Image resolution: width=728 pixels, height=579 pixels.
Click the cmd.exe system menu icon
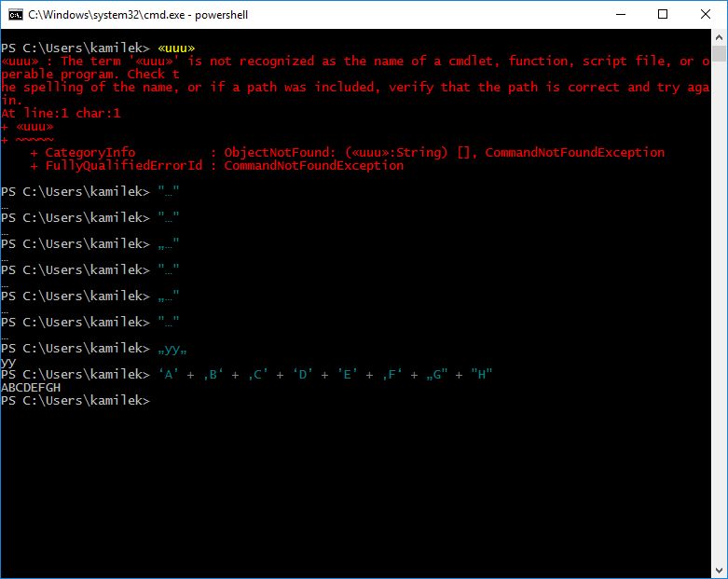pos(15,14)
